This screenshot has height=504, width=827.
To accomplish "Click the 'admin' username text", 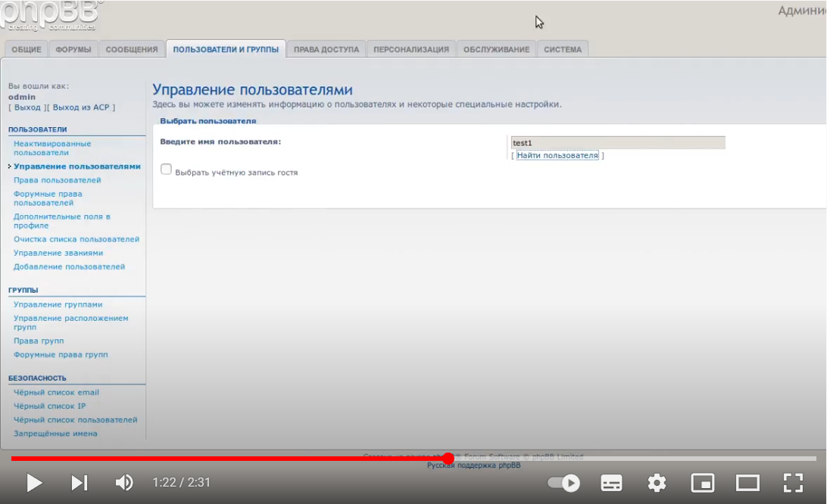I will [x=22, y=96].
